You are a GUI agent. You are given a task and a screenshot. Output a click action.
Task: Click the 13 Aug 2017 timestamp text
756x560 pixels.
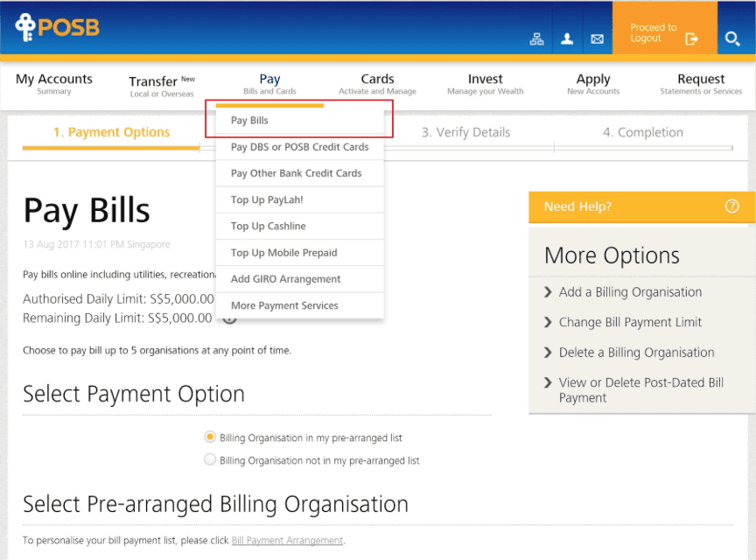(96, 244)
